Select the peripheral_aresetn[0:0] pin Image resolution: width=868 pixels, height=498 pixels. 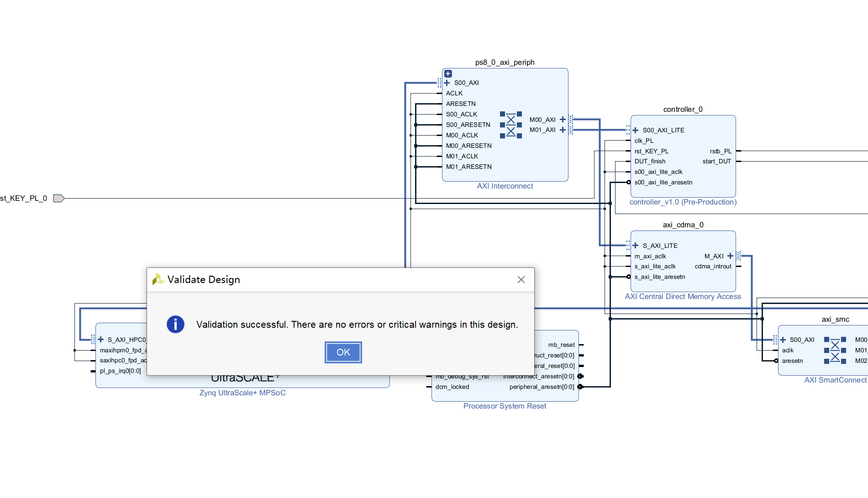pyautogui.click(x=542, y=387)
